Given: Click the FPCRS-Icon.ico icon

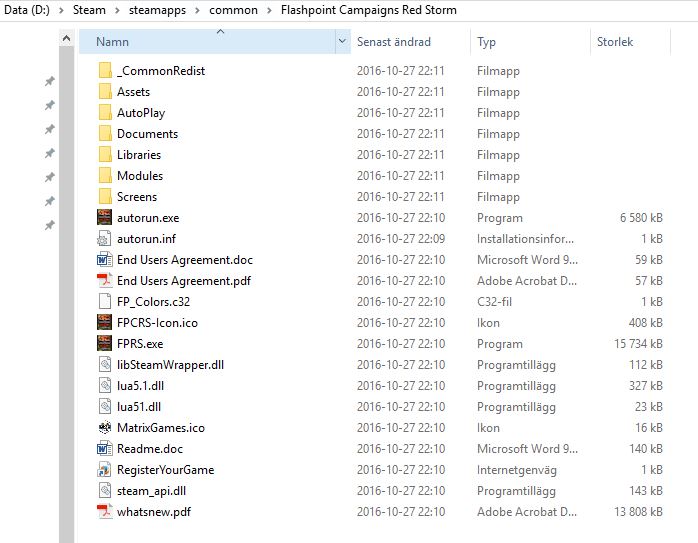Looking at the screenshot, I should (x=105, y=322).
